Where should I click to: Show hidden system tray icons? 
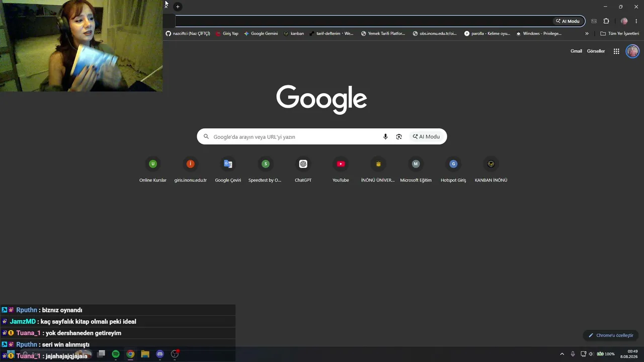point(562,354)
